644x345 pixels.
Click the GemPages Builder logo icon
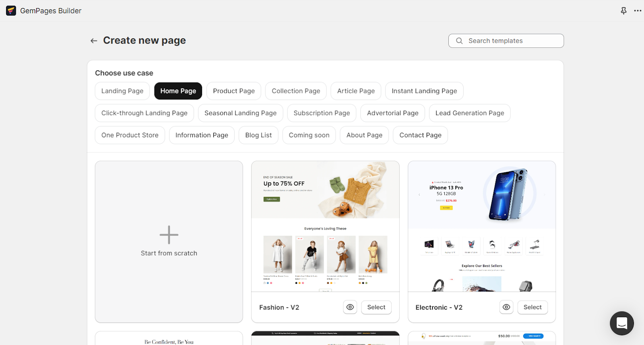(x=11, y=11)
